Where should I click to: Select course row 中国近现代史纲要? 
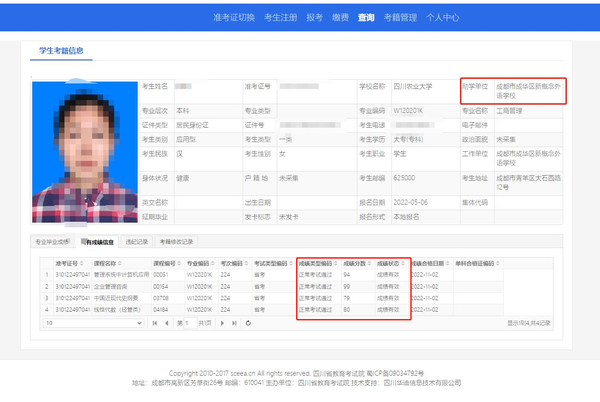(x=272, y=298)
